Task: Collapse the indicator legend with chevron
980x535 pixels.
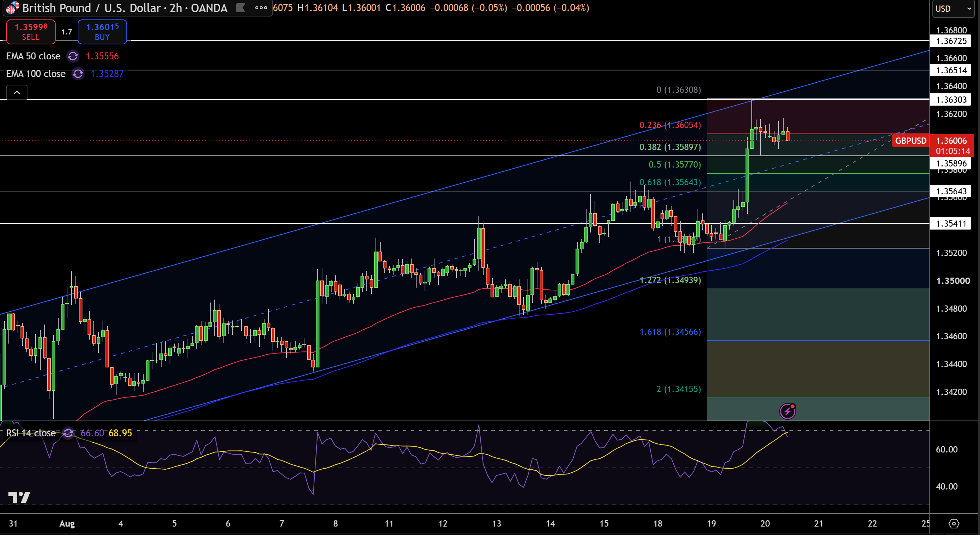Action: coord(17,92)
